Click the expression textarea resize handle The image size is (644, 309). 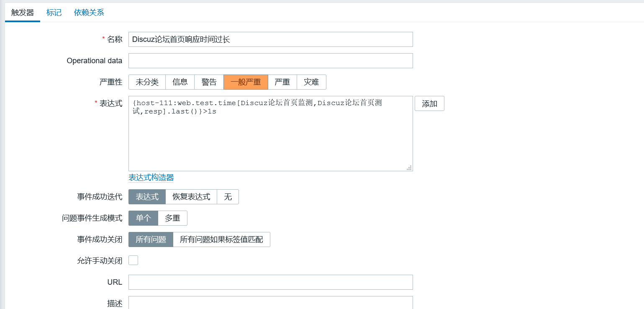(409, 168)
